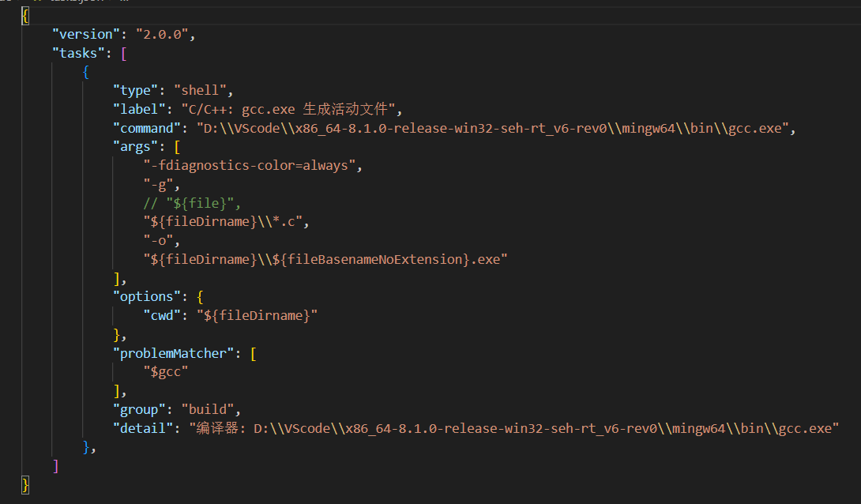
Task: Click the "-fdiagnostics-color=always" argument
Action: [250, 165]
